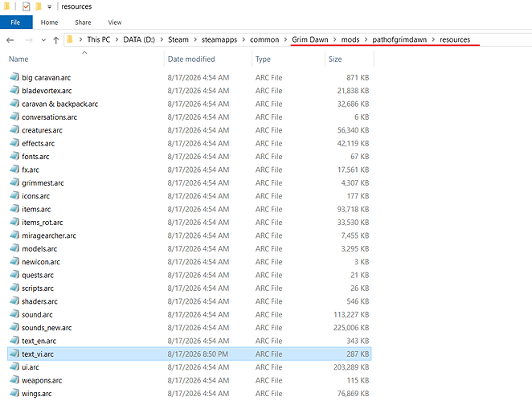The width and height of the screenshot is (532, 401).
Task: Open Customize Quick Access Toolbar dropdown
Action: pos(49,6)
